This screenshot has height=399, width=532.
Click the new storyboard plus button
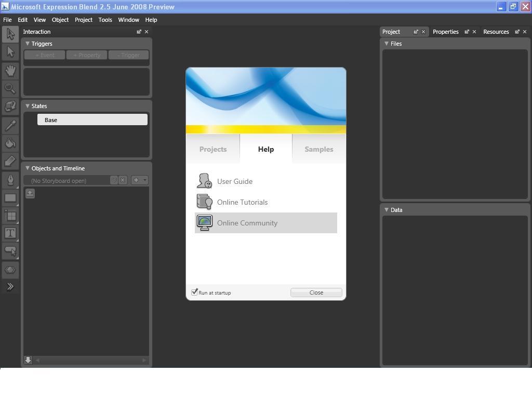pos(136,180)
